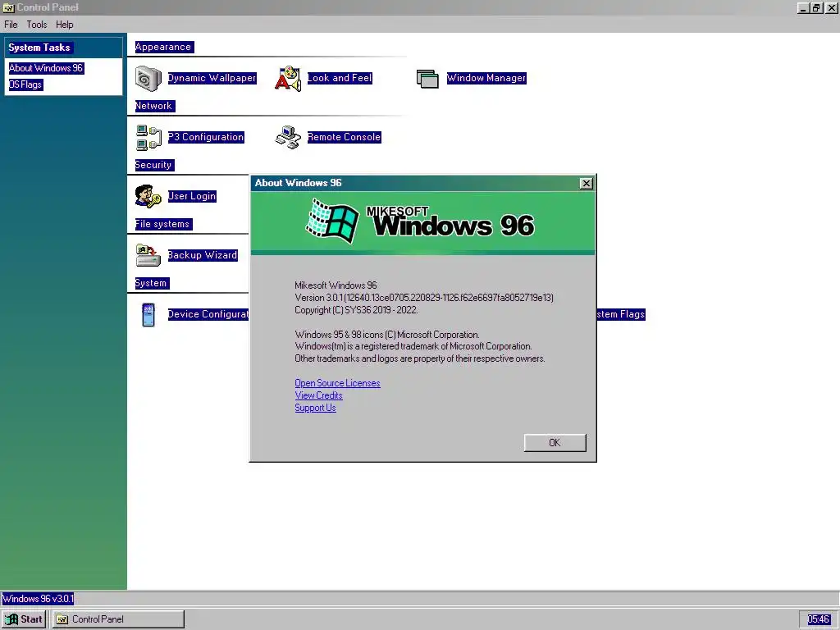Open the Open Source Licenses link
This screenshot has height=630, width=840.
337,383
